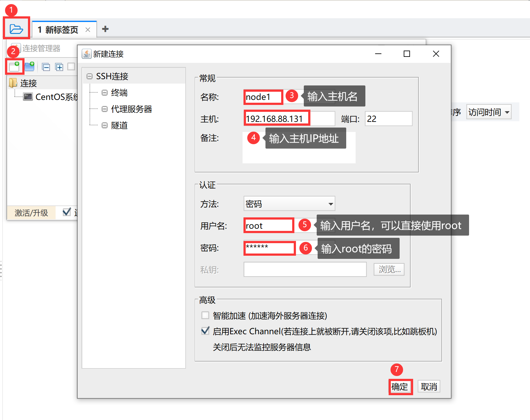The image size is (530, 420).
Task: Click the 代理服务器 tree node expander box
Action: tap(105, 109)
